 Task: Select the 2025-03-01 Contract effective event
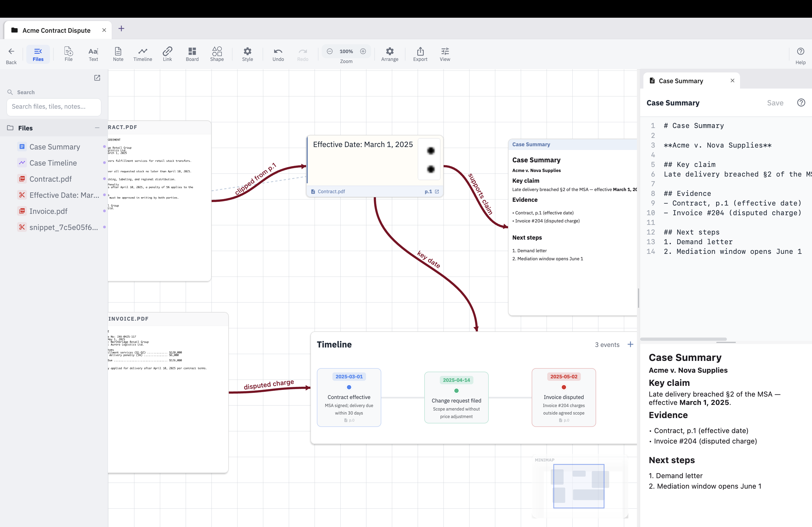click(349, 397)
